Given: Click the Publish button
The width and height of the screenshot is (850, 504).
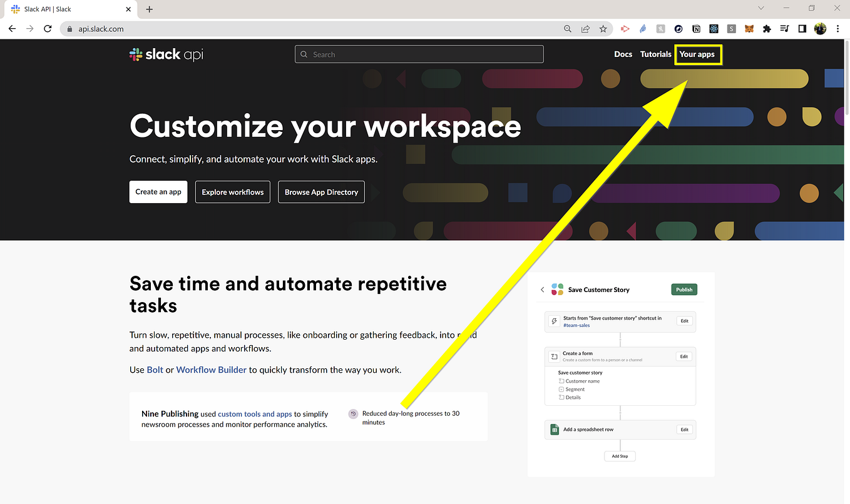Looking at the screenshot, I should (x=684, y=290).
